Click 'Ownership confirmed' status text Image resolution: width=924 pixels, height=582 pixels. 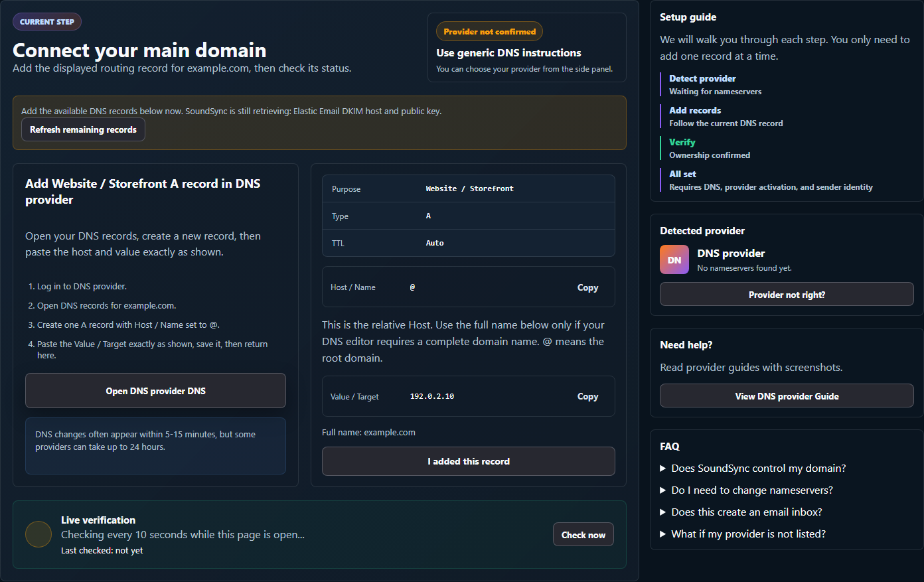(x=710, y=155)
